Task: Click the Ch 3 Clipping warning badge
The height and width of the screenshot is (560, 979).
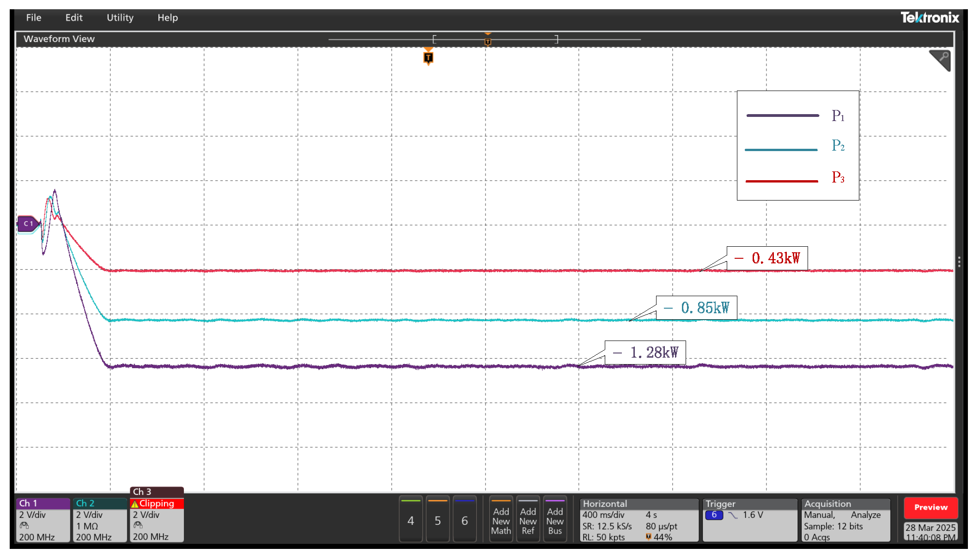Action: [157, 504]
